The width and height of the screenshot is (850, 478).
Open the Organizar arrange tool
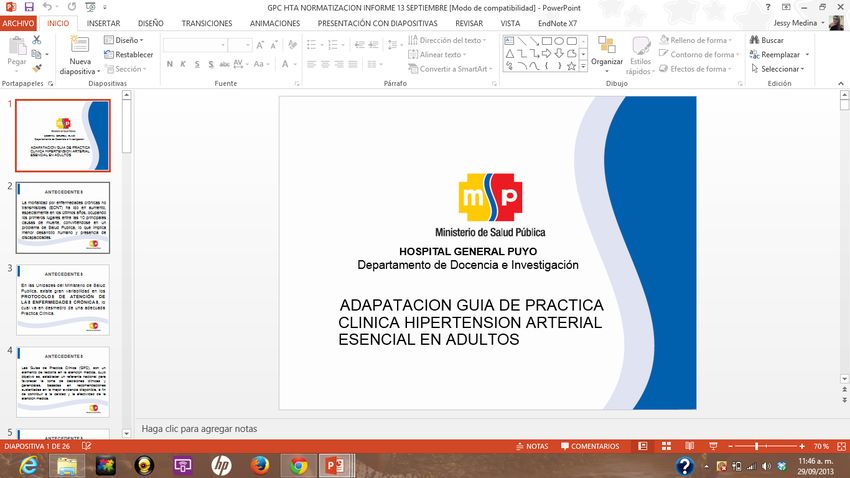[606, 54]
